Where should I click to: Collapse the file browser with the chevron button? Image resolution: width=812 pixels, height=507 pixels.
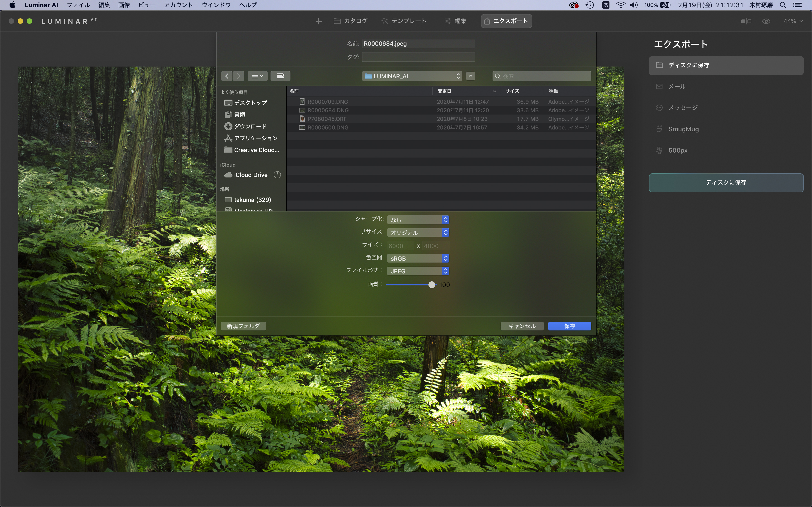[470, 76]
